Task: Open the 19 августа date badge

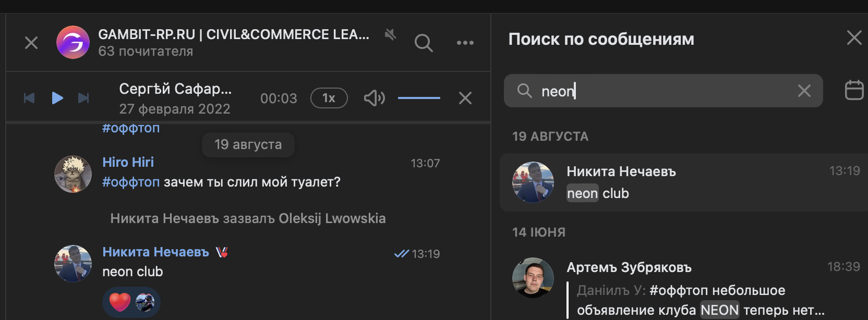Action: point(248,144)
